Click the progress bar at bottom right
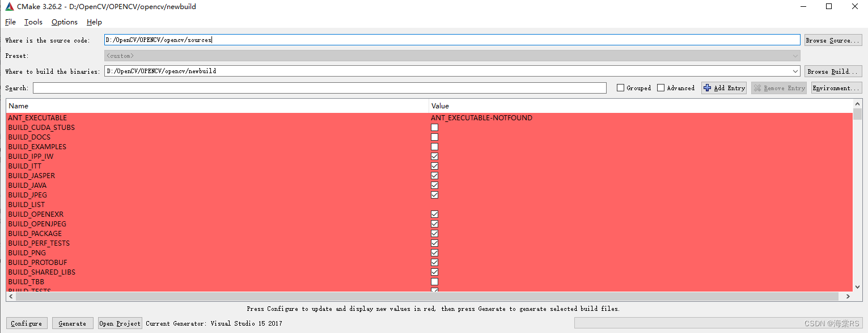Image resolution: width=868 pixels, height=333 pixels. click(x=718, y=323)
